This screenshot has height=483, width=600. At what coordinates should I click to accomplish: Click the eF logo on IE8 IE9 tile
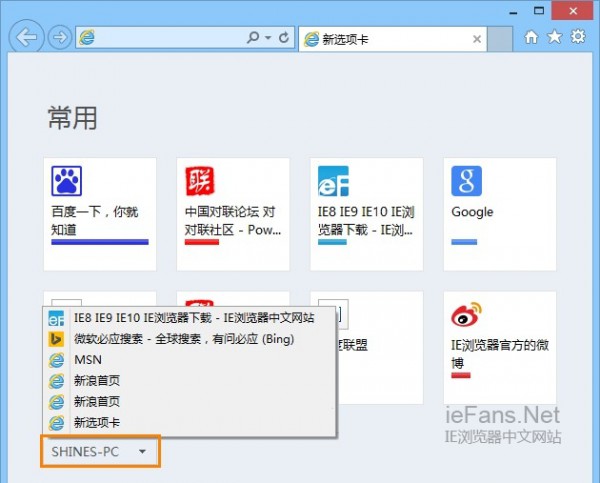[333, 181]
